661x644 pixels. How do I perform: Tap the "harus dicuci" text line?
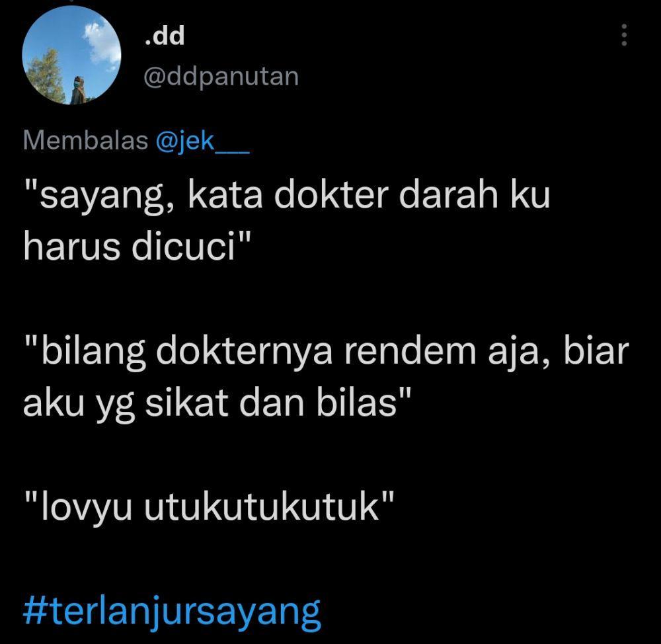(137, 247)
